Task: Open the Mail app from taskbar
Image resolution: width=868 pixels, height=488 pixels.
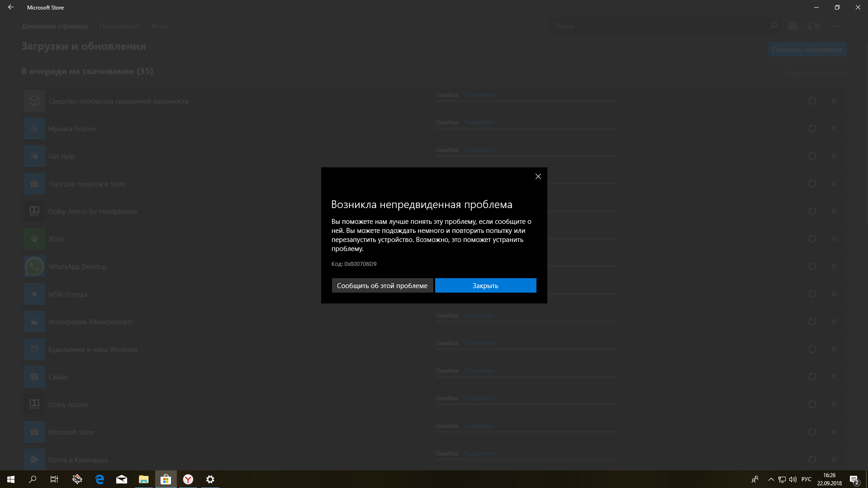Action: (x=122, y=479)
